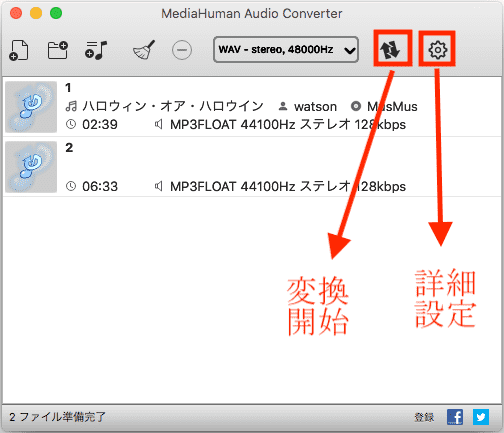Clear the list with the broom icon

pyautogui.click(x=144, y=50)
